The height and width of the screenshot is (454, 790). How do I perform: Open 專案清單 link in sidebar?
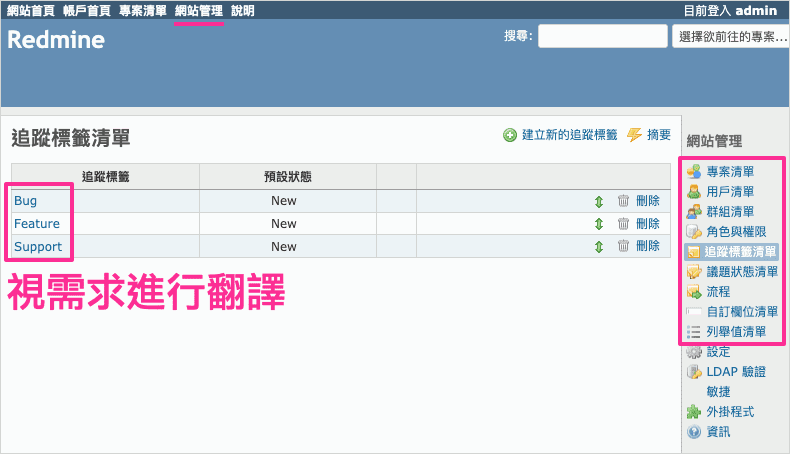(730, 171)
